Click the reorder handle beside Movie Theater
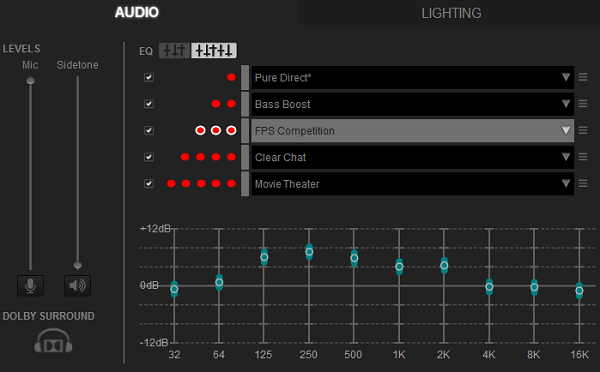Viewport: 600px width, 372px height. [583, 184]
